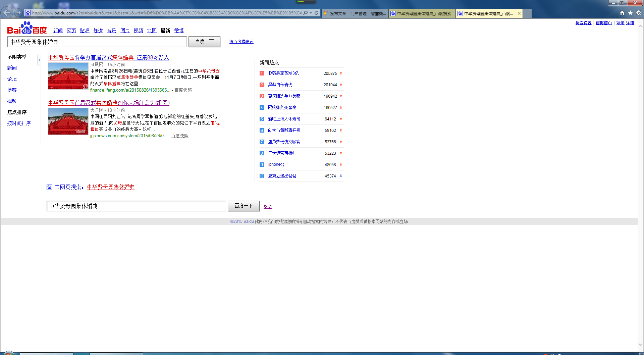
Task: Open hot news 三大运营商换帅
Action: (x=282, y=153)
